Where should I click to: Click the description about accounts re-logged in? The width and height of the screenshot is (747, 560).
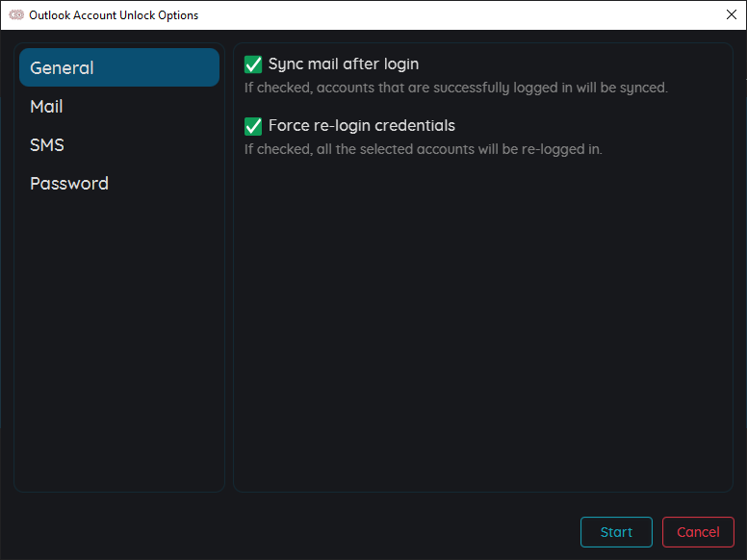(423, 149)
